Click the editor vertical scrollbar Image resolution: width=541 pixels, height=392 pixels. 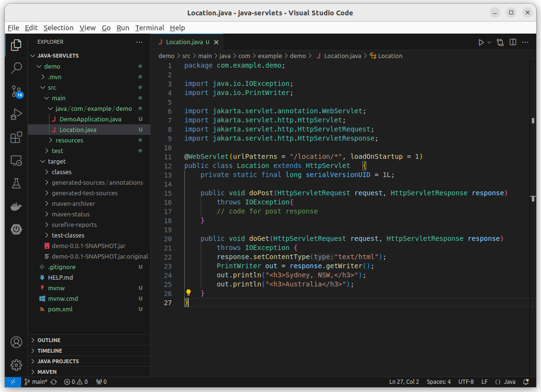(533, 219)
